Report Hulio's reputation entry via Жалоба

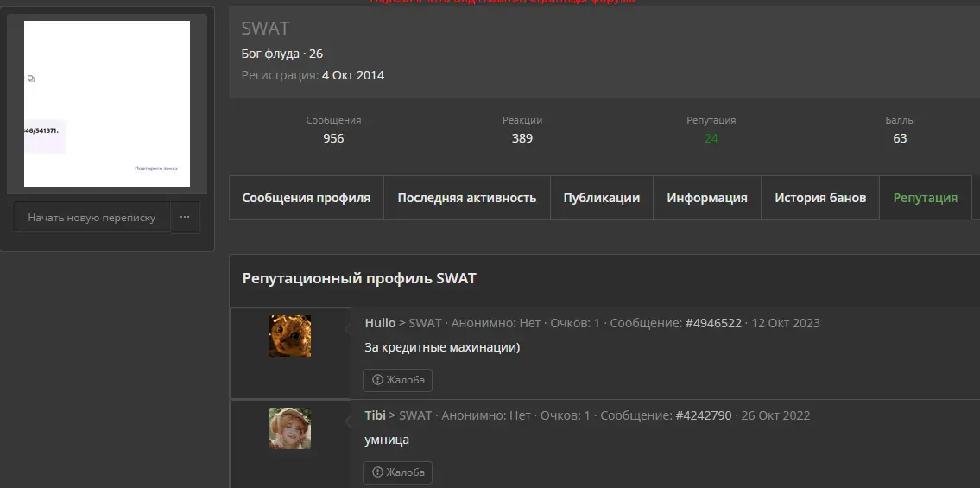[397, 380]
